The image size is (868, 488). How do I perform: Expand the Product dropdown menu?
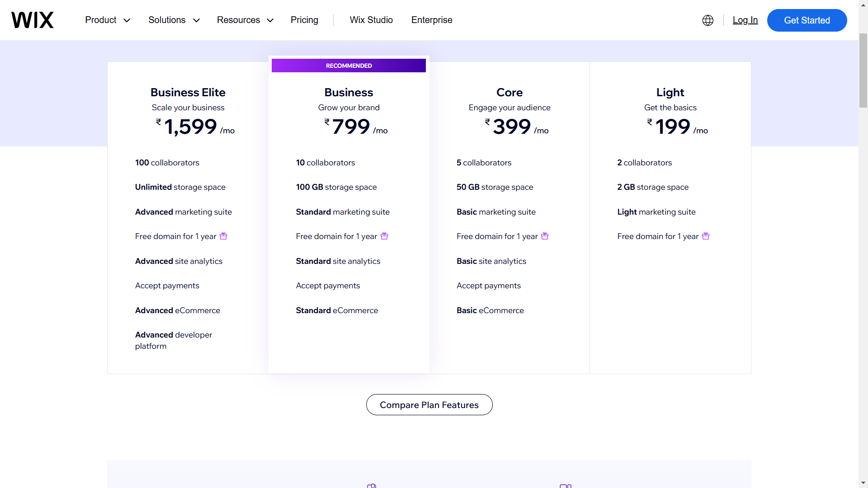[x=101, y=20]
